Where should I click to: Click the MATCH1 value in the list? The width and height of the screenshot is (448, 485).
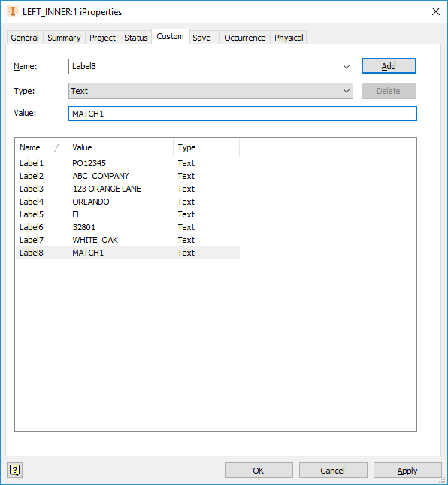pos(88,253)
